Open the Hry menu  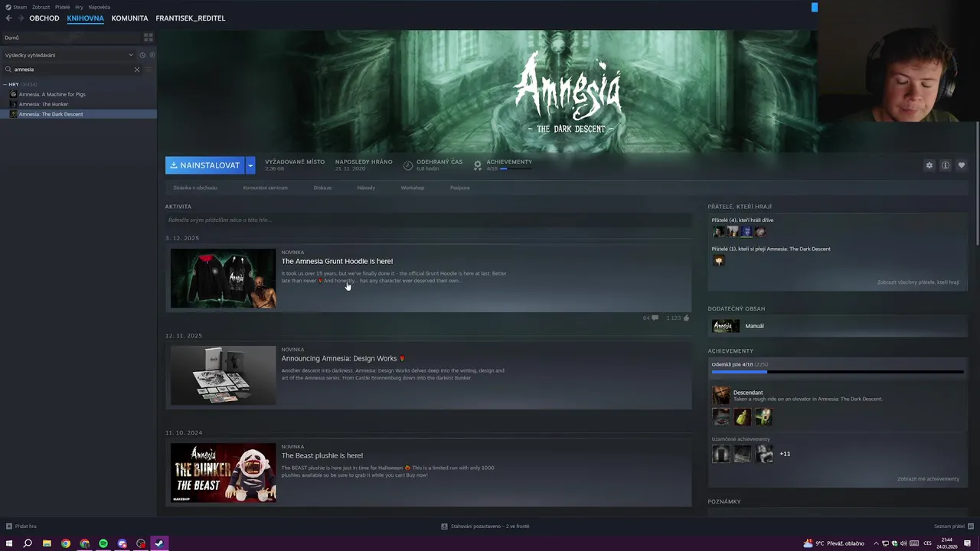pyautogui.click(x=79, y=7)
